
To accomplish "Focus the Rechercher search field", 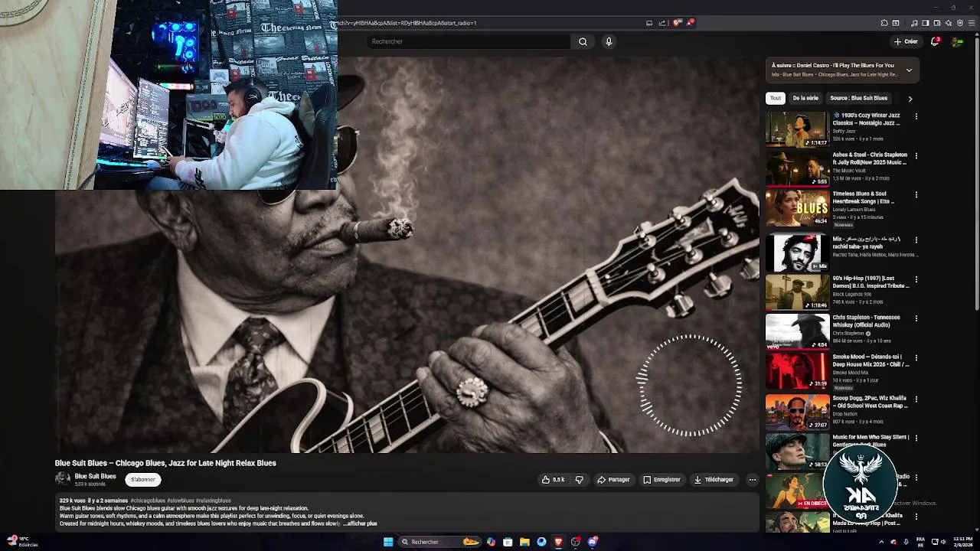I will [468, 41].
